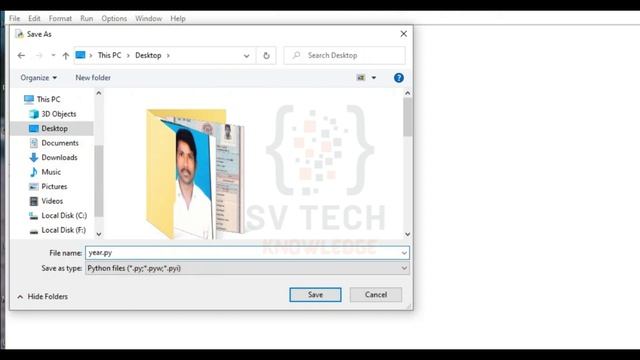Click the Save button
640x360 pixels.
tap(315, 295)
